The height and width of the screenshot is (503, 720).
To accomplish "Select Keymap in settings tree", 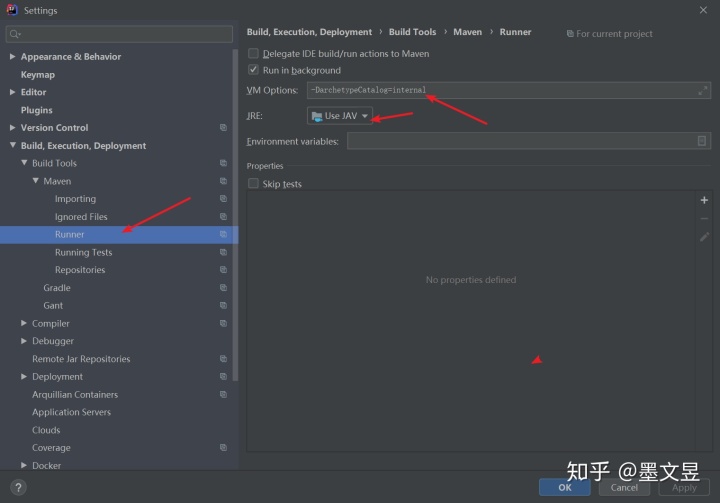I will 38,74.
